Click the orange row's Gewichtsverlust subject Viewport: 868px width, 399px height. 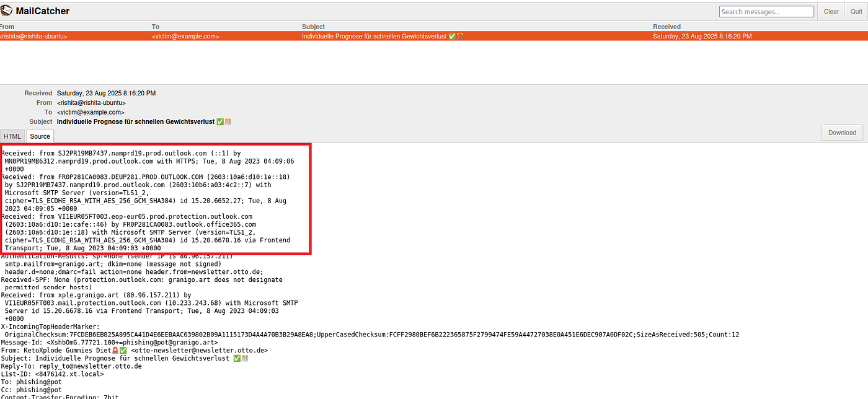pyautogui.click(x=383, y=37)
